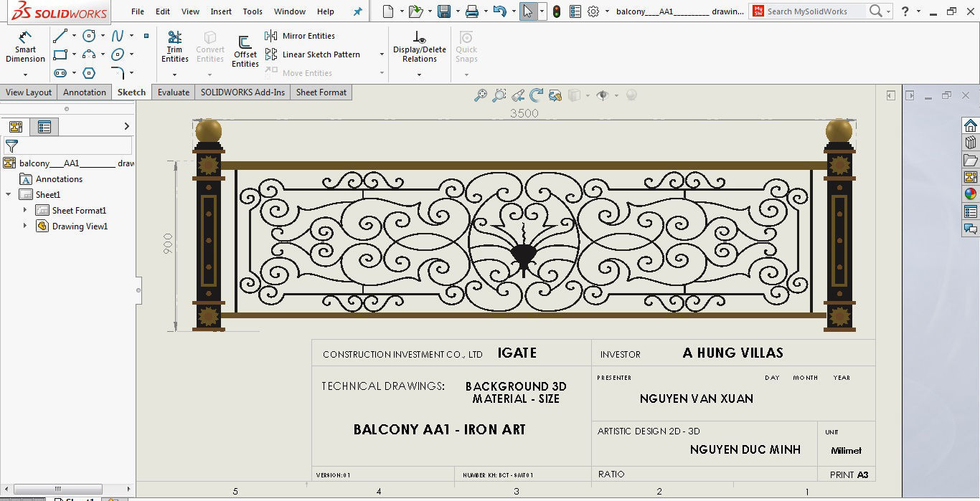Choose the Spline sketch tool

click(118, 35)
